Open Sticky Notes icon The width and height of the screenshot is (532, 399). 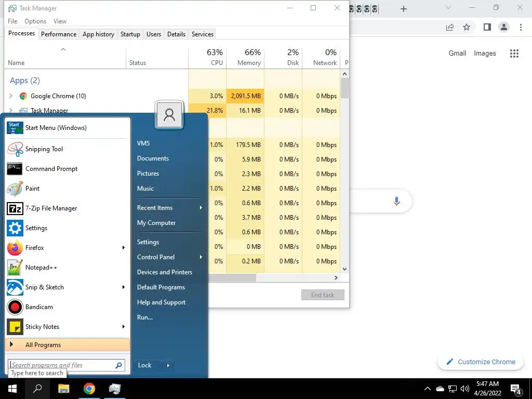(x=15, y=327)
